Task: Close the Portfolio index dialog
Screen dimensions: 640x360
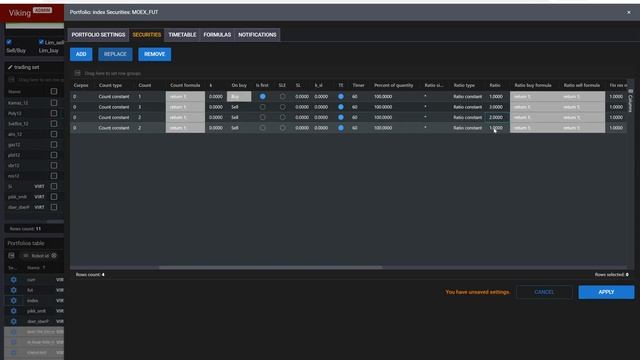Action: (629, 12)
